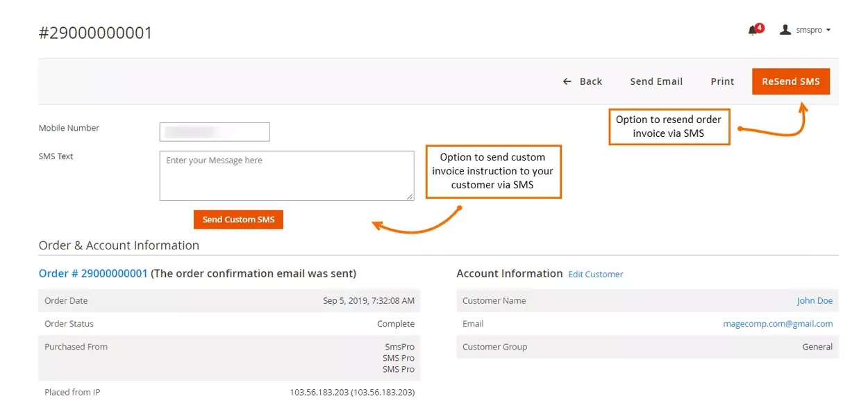Click the Mobile Number input field
The image size is (868, 417).
click(214, 131)
